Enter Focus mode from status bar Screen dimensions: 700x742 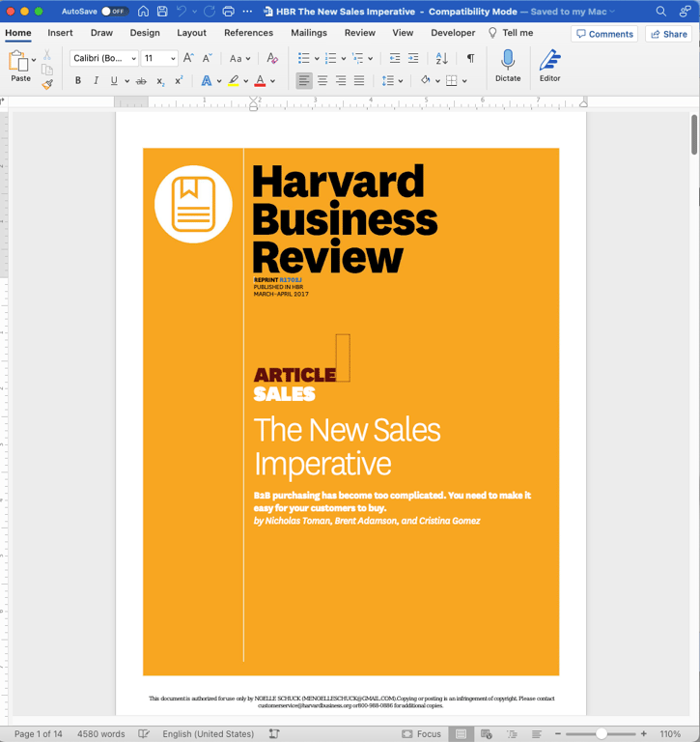tap(421, 733)
